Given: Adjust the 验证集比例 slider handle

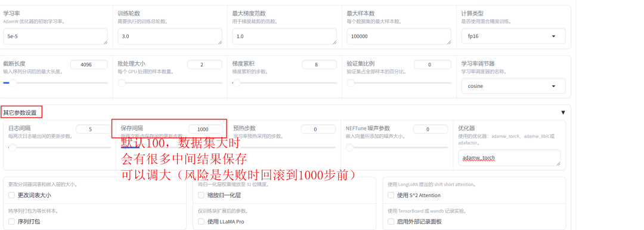Looking at the screenshot, I should 351,82.
